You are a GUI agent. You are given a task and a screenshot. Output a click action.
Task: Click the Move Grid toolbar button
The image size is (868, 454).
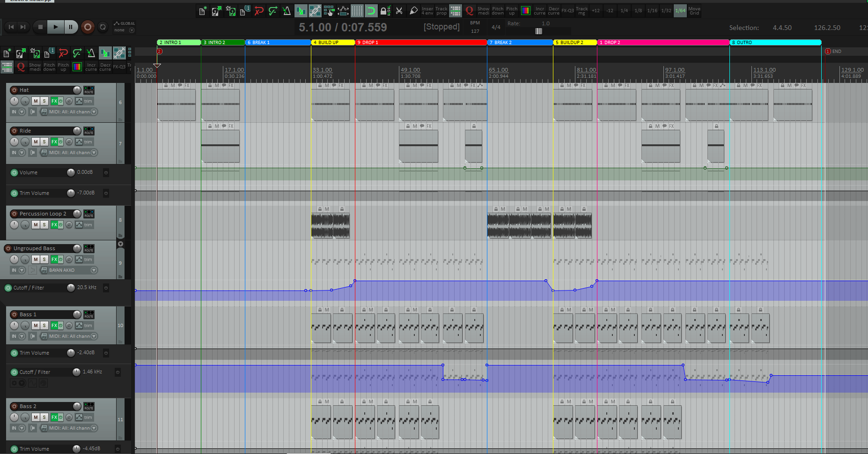(x=694, y=11)
